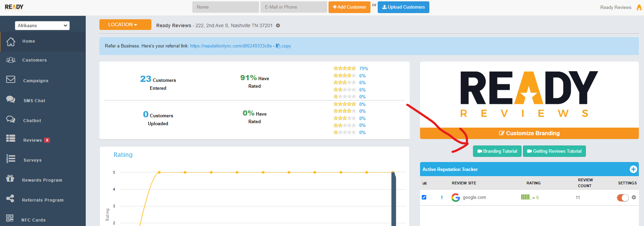Expand the LOCATION dropdown
Viewport: 644px width, 226px height.
[x=125, y=25]
